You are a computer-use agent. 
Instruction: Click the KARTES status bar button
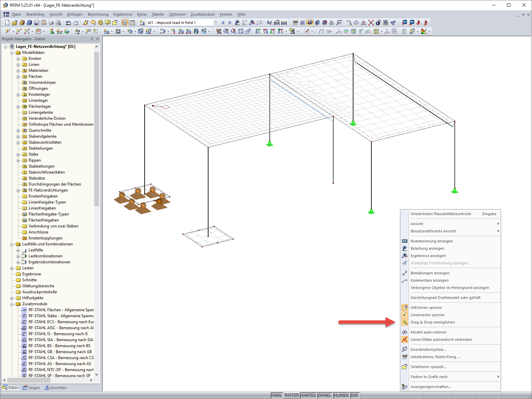pos(309,395)
